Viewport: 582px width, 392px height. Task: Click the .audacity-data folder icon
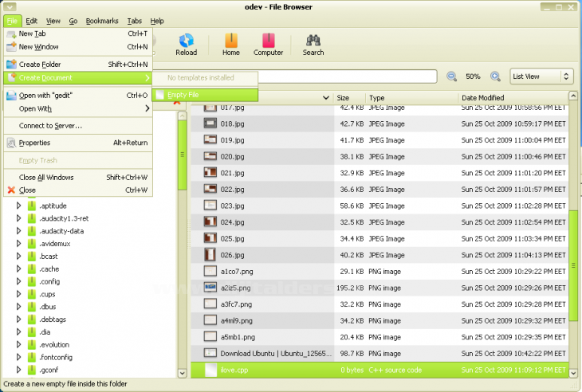pyautogui.click(x=33, y=231)
